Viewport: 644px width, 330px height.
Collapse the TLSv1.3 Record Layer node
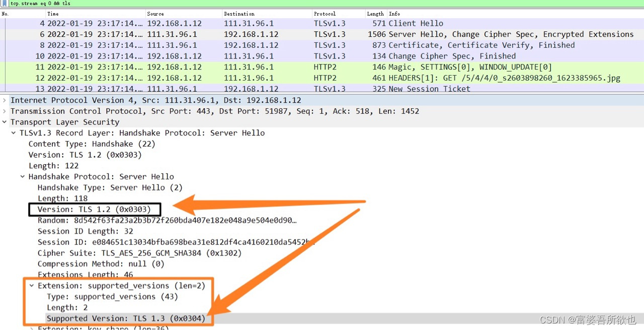point(13,133)
